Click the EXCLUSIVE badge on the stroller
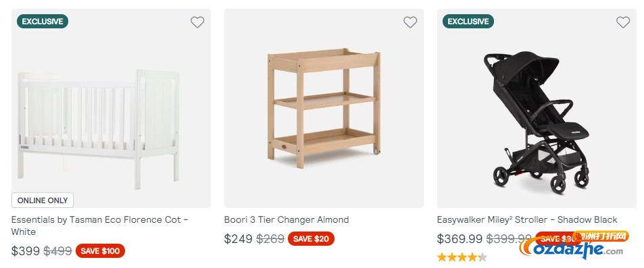This screenshot has width=644, height=268. [x=468, y=22]
